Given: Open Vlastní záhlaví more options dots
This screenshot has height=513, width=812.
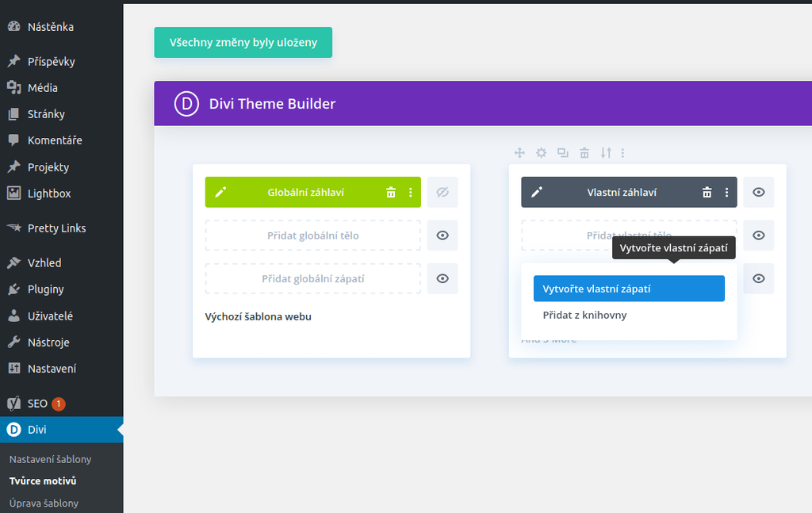Looking at the screenshot, I should pyautogui.click(x=727, y=193).
